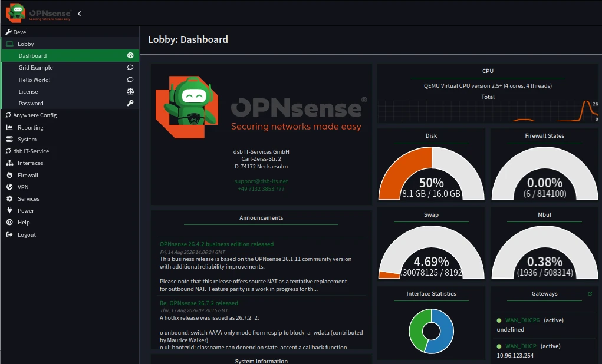Click the plug icon beside Power
The height and width of the screenshot is (364, 602).
(x=9, y=210)
